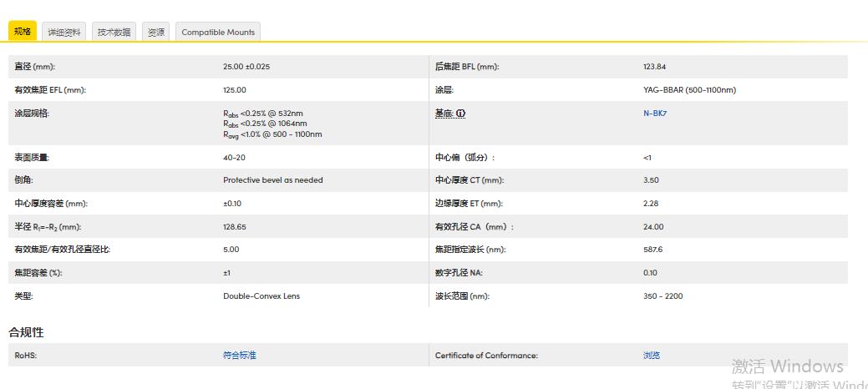Click the radius value 128.65
868x389 pixels.
point(235,227)
